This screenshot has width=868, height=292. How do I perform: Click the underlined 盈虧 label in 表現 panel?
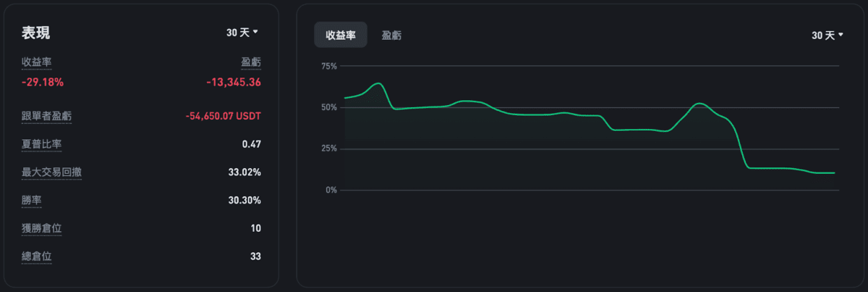click(250, 62)
